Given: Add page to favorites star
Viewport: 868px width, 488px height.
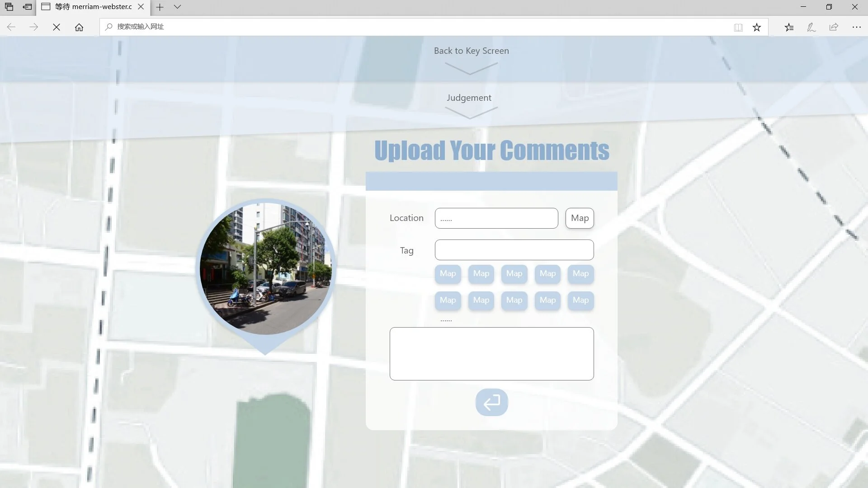Looking at the screenshot, I should (757, 27).
